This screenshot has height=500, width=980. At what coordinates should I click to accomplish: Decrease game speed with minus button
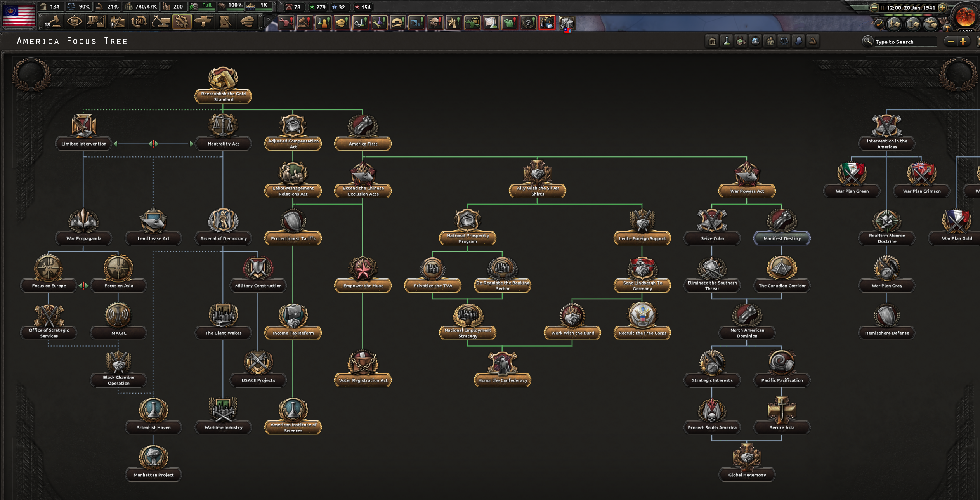(x=874, y=7)
